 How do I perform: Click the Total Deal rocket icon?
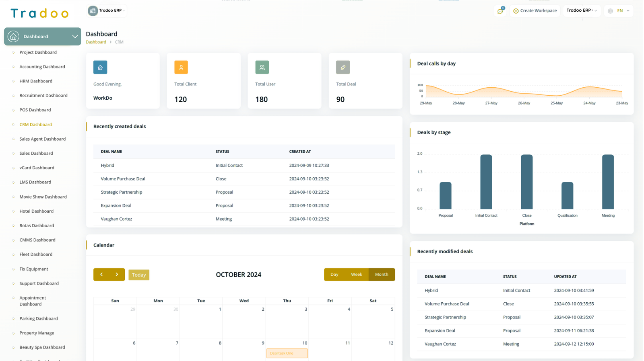[343, 68]
